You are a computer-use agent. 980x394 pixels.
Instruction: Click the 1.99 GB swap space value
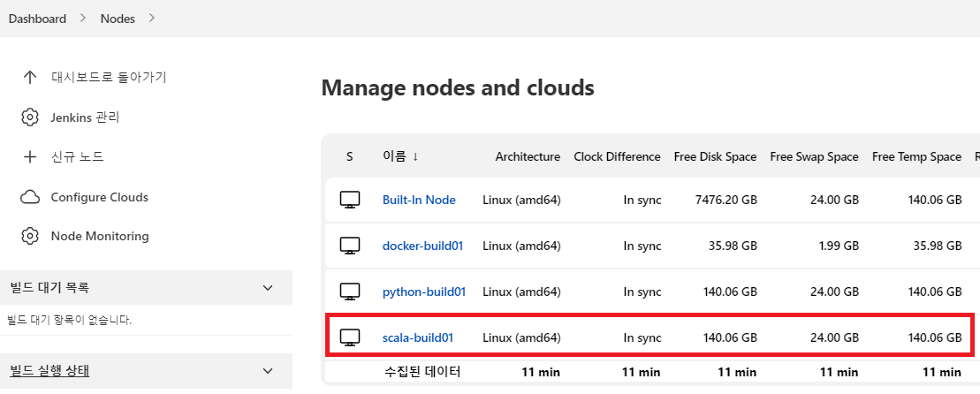click(x=839, y=246)
